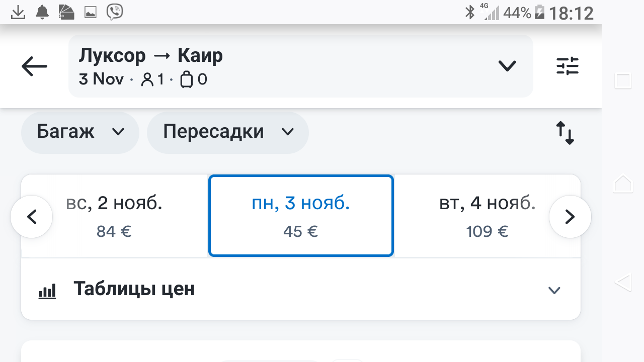Viewport: 644px width, 362px height.
Task: Tap the back arrow icon
Action: coord(34,66)
